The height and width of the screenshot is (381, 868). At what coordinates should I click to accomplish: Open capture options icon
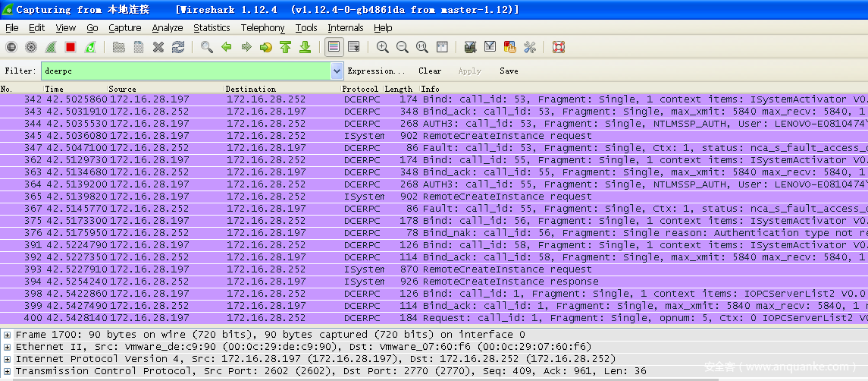(x=31, y=47)
